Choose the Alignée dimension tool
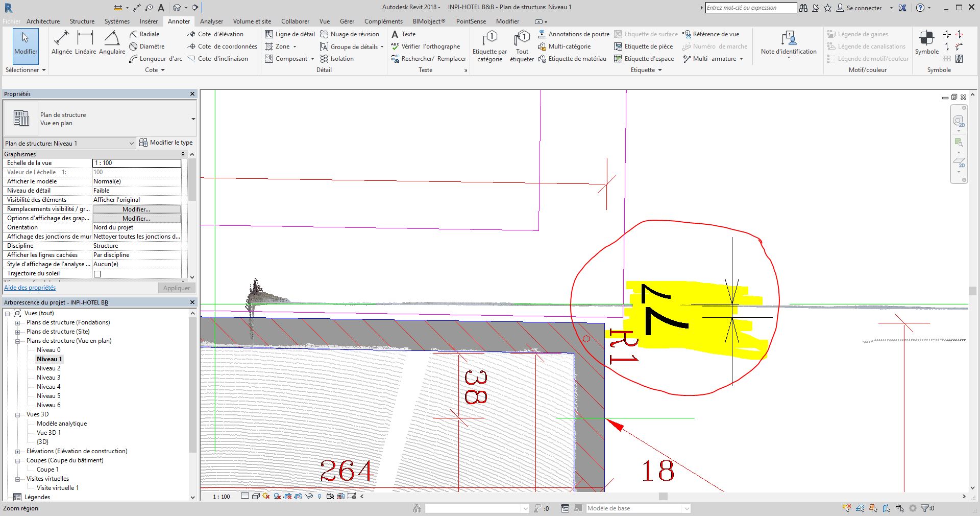The height and width of the screenshot is (516, 980). tap(61, 42)
